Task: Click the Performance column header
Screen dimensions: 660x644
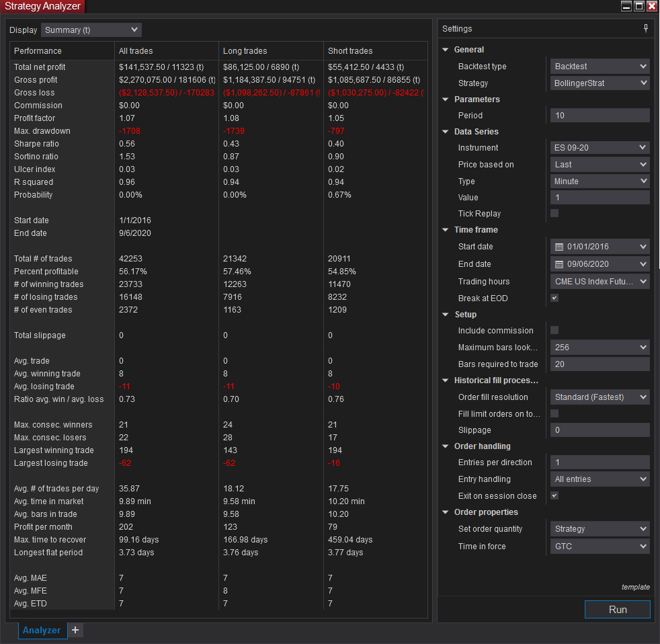Action: (x=62, y=51)
